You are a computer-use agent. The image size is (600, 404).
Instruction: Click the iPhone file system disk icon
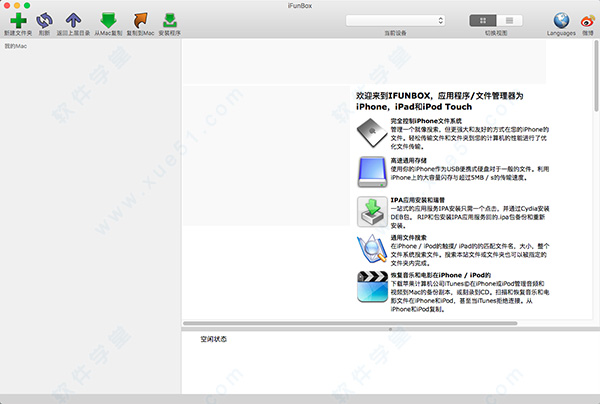click(372, 132)
